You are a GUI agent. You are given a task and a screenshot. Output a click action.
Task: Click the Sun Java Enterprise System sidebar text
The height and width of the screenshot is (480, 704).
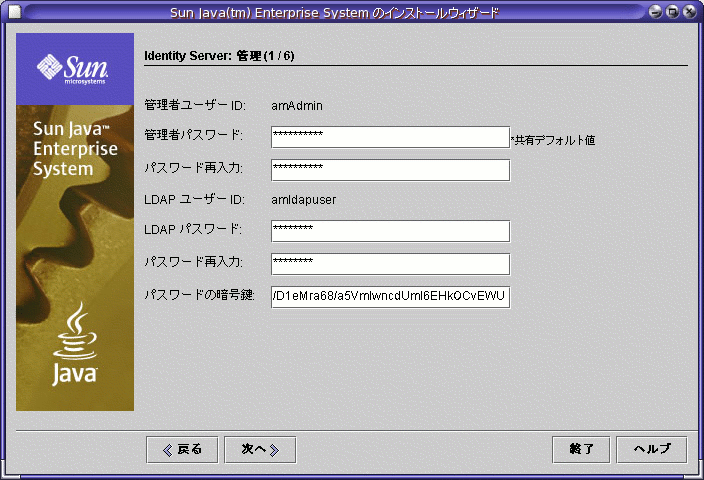click(x=75, y=149)
